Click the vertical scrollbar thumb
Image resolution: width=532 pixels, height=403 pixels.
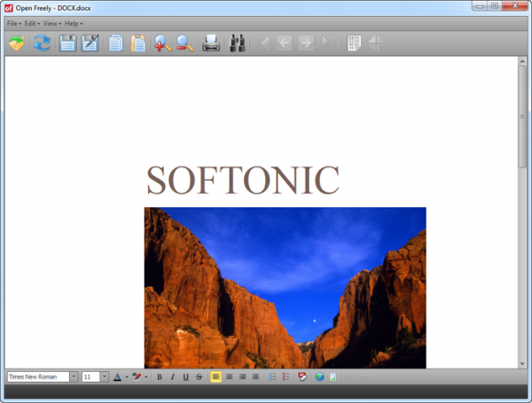(x=522, y=116)
